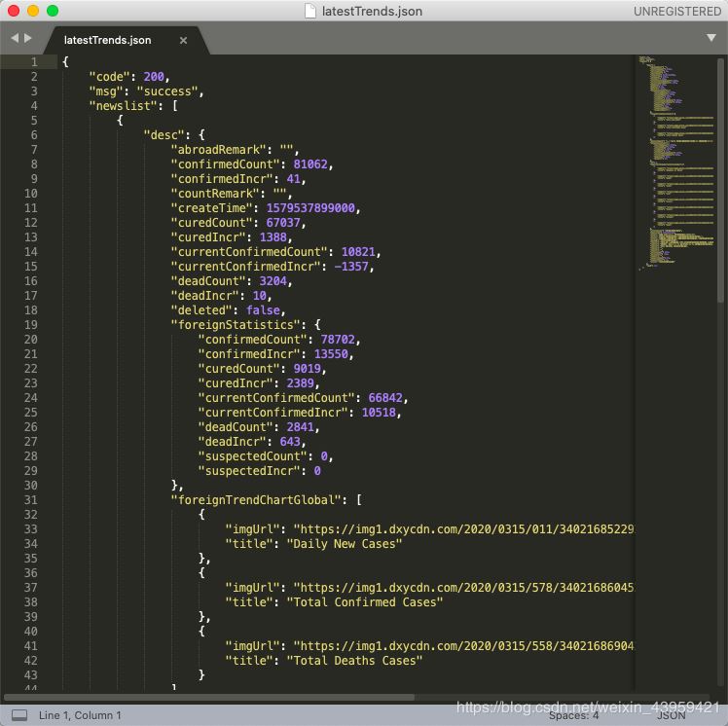This screenshot has height=726, width=728.
Task: Open the Spaces: 4 indentation menu
Action: tap(573, 715)
